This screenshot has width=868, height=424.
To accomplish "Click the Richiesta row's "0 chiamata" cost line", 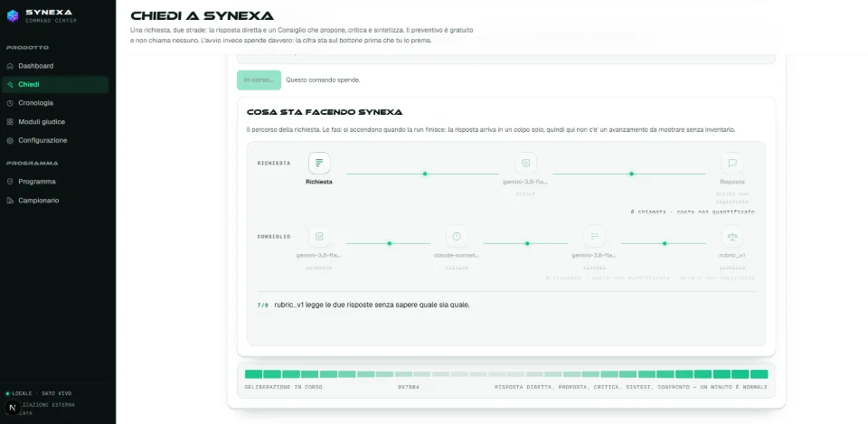I will [693, 212].
